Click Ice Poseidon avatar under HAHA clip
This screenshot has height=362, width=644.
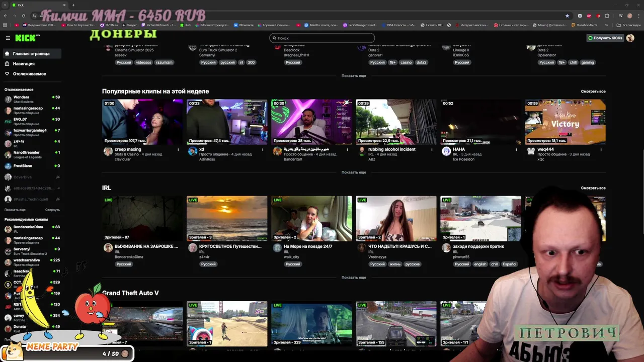pos(446,151)
